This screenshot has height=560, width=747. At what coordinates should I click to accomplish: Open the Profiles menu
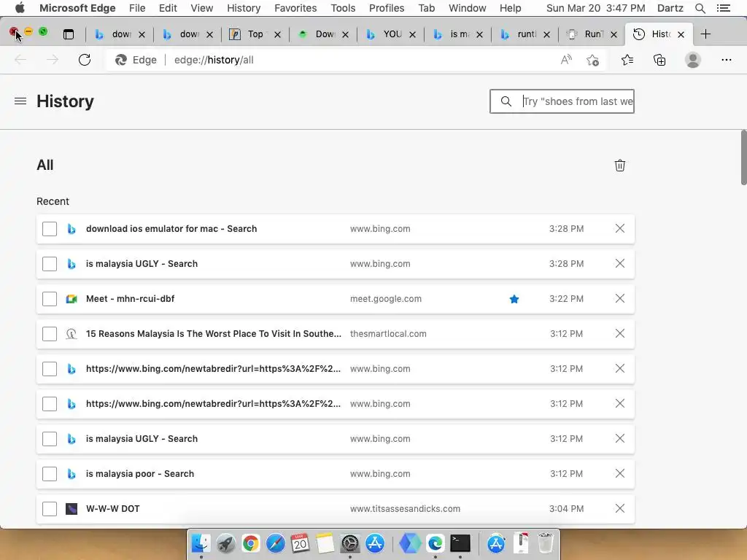point(387,8)
